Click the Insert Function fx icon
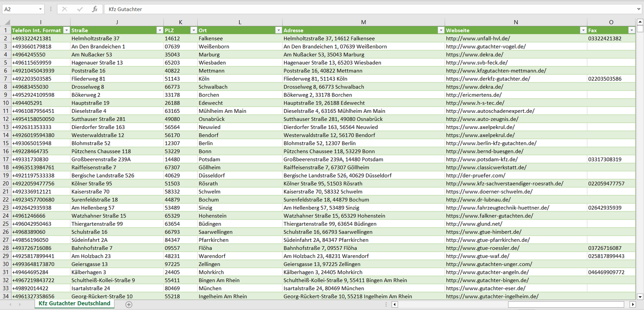The width and height of the screenshot is (644, 310). coord(94,9)
